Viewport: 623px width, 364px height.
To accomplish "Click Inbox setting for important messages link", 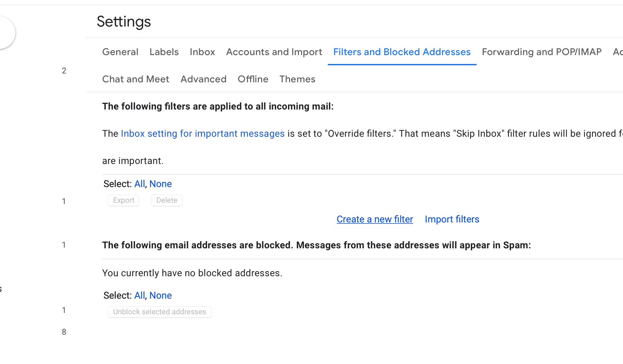I will (x=203, y=134).
